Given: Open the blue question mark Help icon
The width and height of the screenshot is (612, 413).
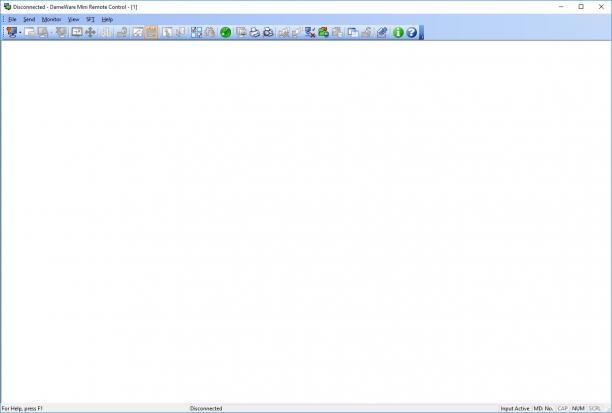Looking at the screenshot, I should pyautogui.click(x=411, y=32).
